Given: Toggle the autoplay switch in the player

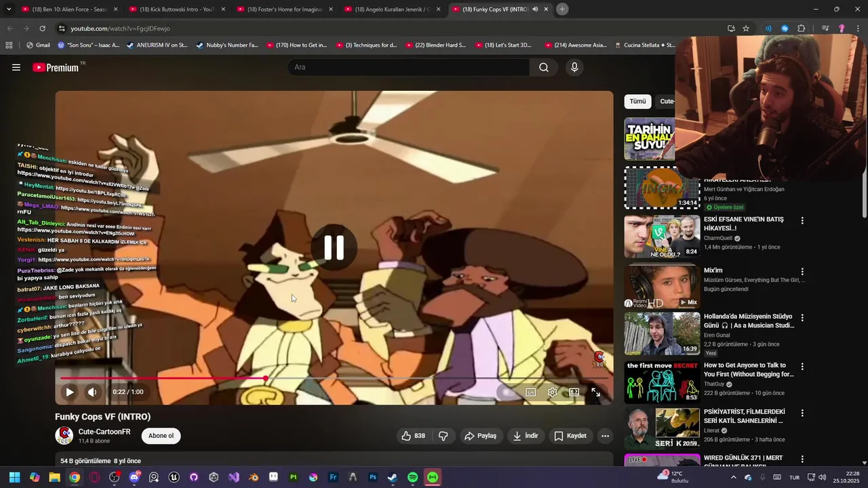Looking at the screenshot, I should coord(507,392).
